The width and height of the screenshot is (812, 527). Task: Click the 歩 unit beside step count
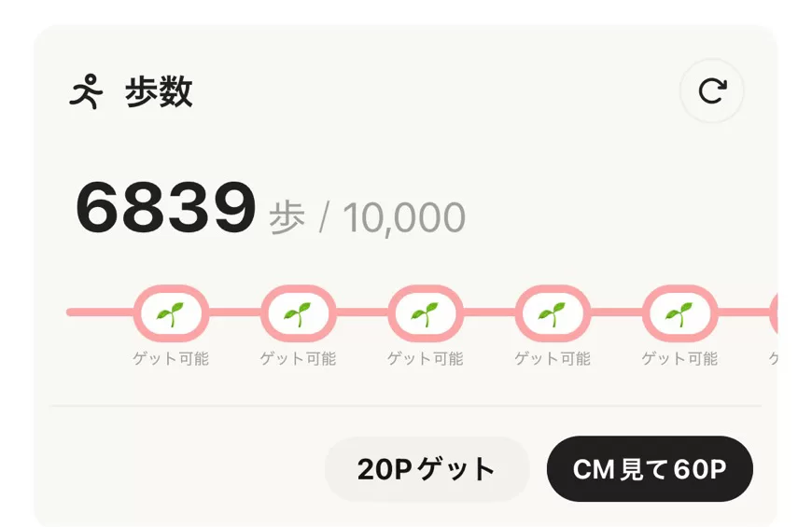point(287,218)
